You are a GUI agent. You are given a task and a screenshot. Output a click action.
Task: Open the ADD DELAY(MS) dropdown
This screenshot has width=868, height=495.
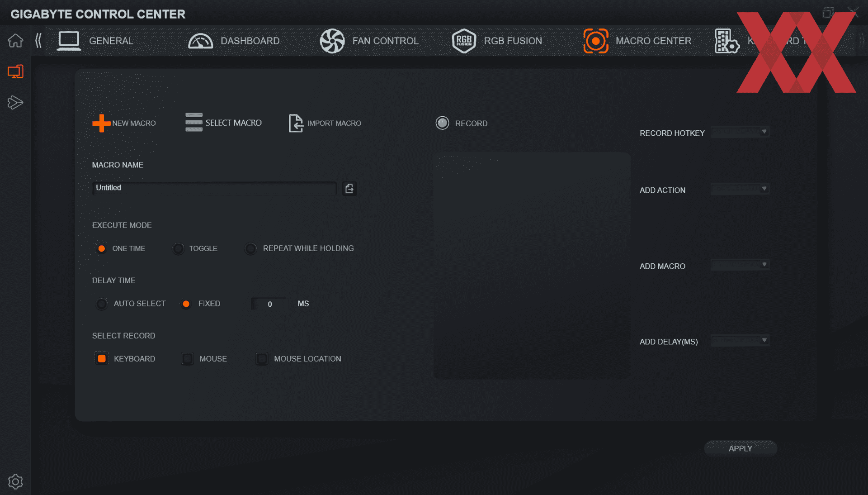pyautogui.click(x=740, y=340)
